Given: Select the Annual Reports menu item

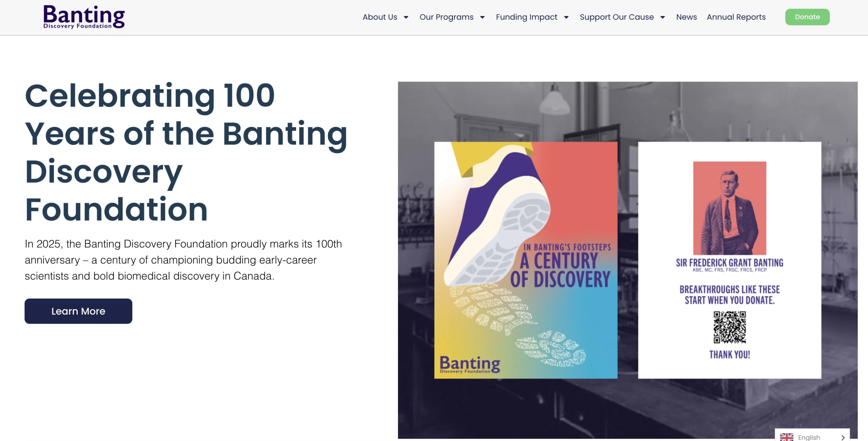Looking at the screenshot, I should pos(736,17).
